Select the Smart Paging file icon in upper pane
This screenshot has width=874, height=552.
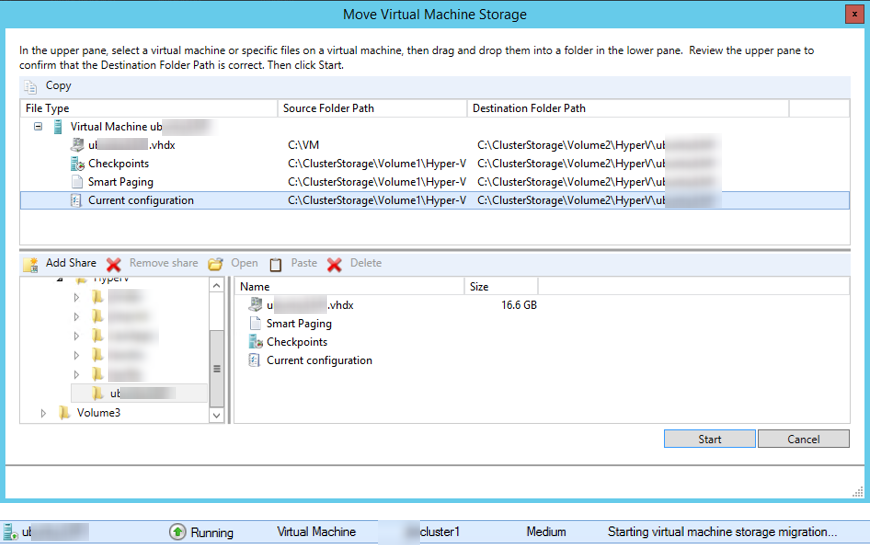point(77,182)
